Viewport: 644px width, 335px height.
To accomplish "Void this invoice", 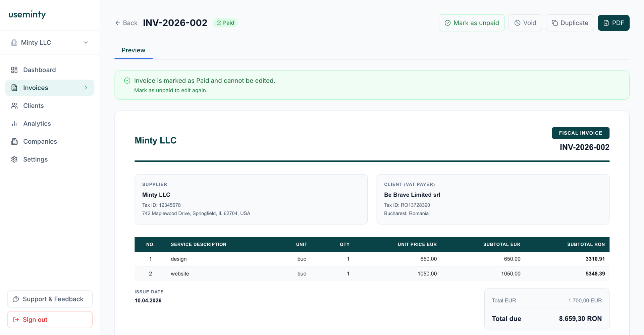I will coord(525,23).
